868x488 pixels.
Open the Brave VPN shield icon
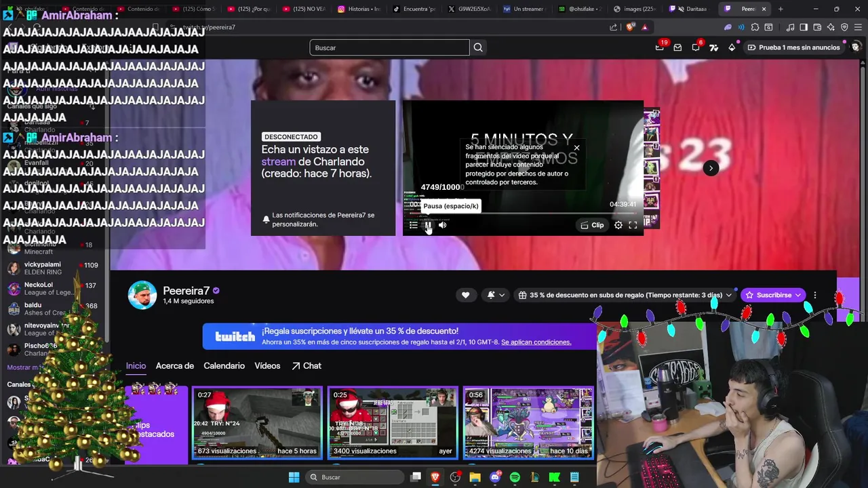(844, 27)
